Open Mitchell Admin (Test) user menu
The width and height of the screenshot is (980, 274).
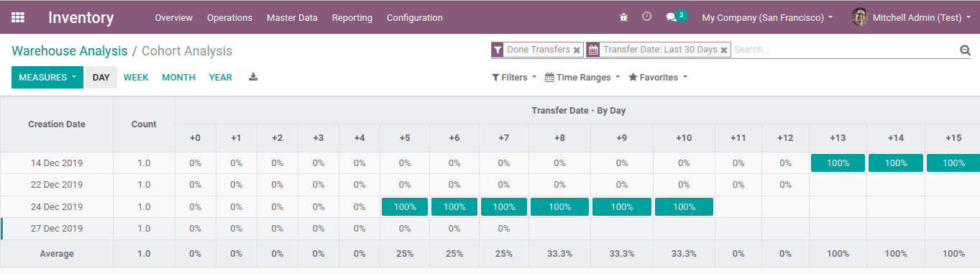click(x=911, y=17)
